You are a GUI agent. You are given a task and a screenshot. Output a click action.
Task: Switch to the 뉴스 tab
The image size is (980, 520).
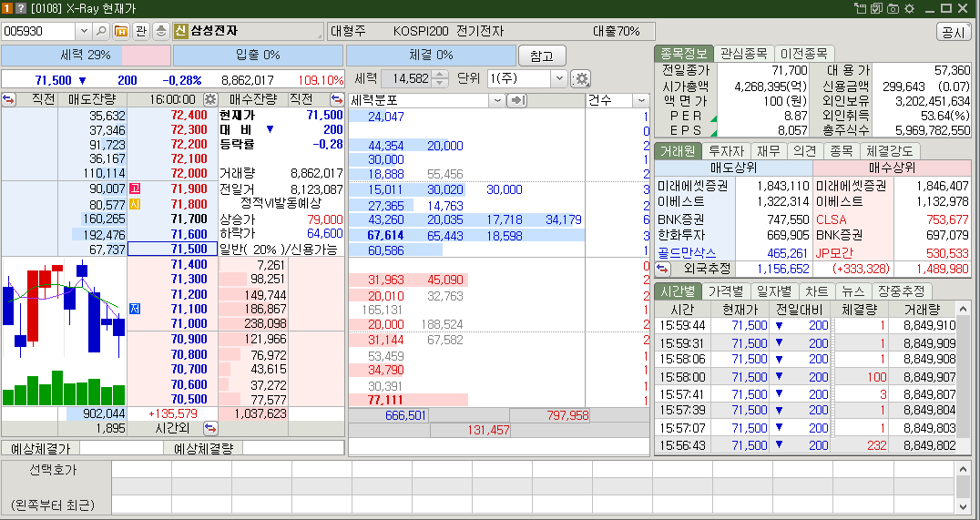[x=853, y=291]
